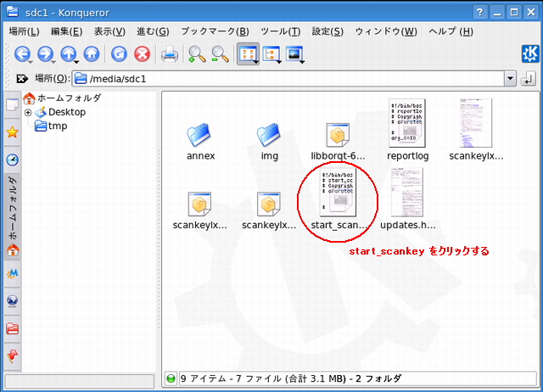The height and width of the screenshot is (392, 543).
Task: Select the annex folder
Action: [x=200, y=142]
